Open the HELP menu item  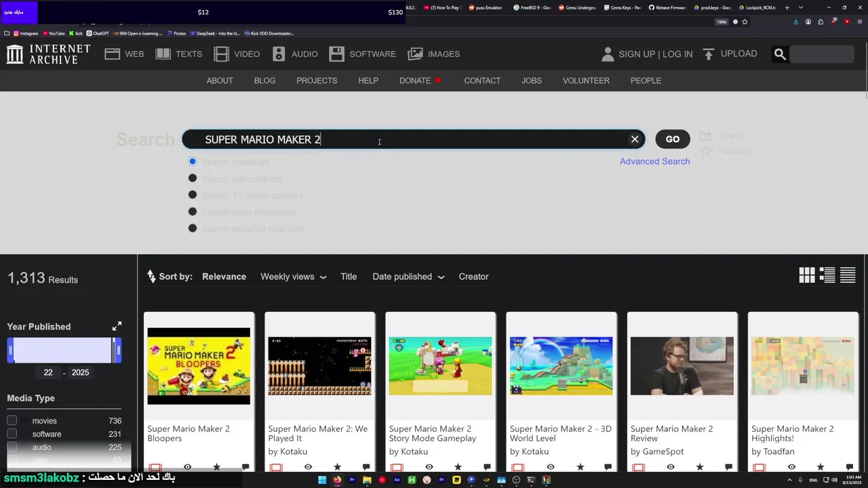368,81
